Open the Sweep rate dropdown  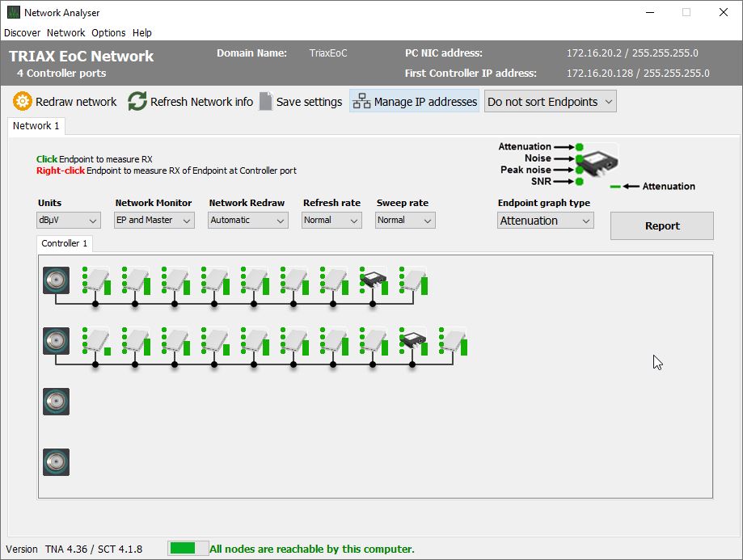pyautogui.click(x=405, y=221)
